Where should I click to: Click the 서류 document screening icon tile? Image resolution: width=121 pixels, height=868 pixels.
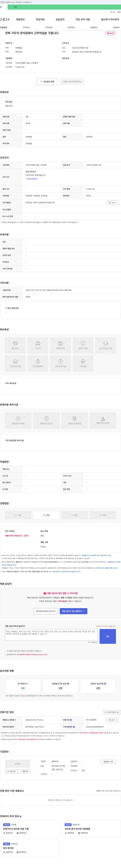[x=18, y=515]
